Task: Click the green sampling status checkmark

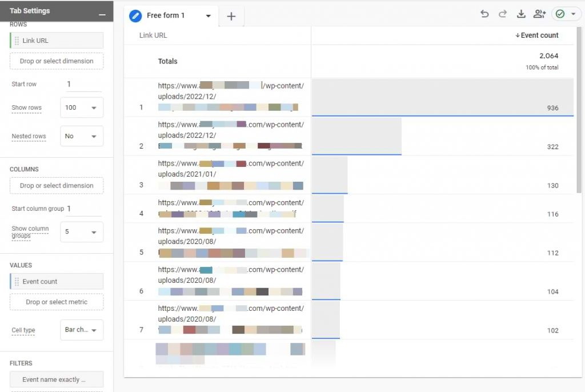Action: 560,13
